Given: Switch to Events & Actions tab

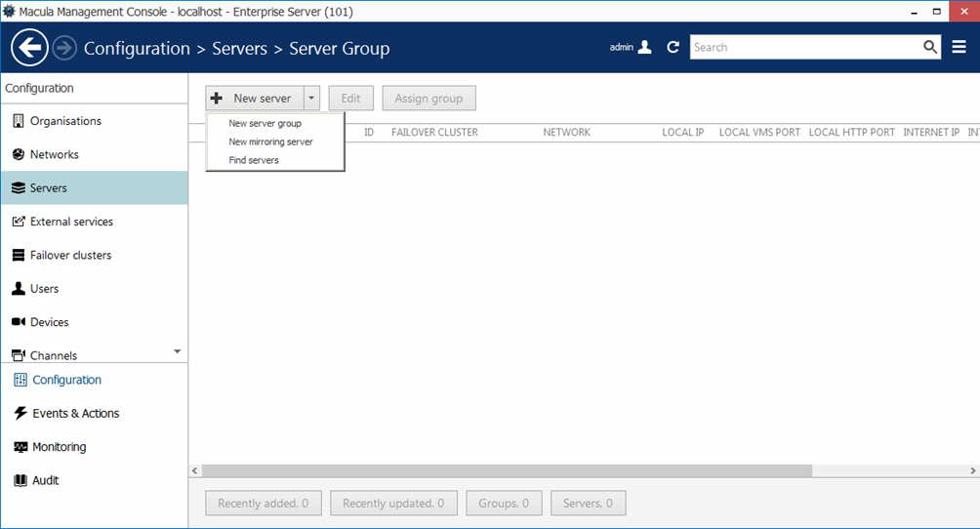Looking at the screenshot, I should pos(75,414).
